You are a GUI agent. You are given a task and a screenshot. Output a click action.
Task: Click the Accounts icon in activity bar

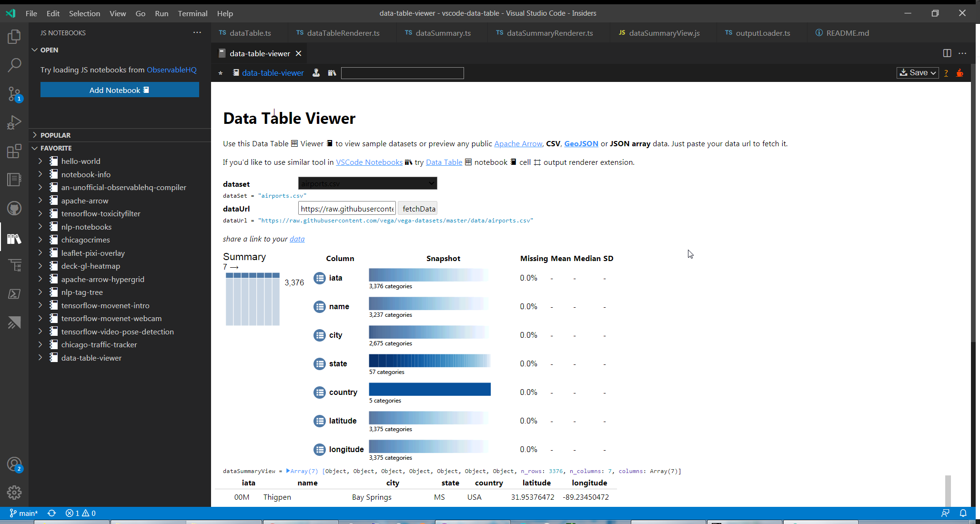pyautogui.click(x=14, y=467)
